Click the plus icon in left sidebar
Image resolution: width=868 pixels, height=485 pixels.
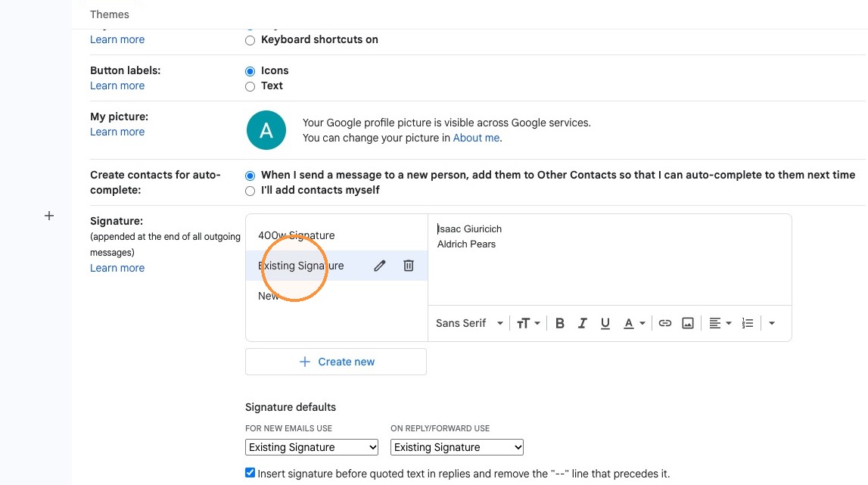click(49, 216)
